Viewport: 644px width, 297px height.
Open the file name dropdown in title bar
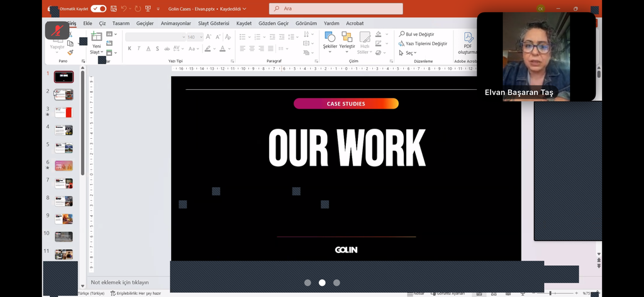pos(244,9)
